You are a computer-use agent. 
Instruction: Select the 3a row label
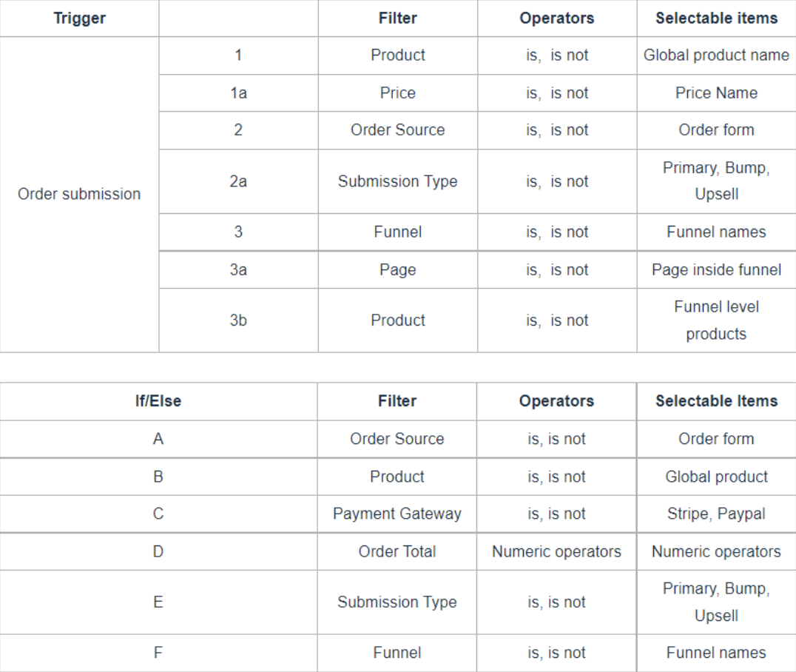tap(238, 270)
